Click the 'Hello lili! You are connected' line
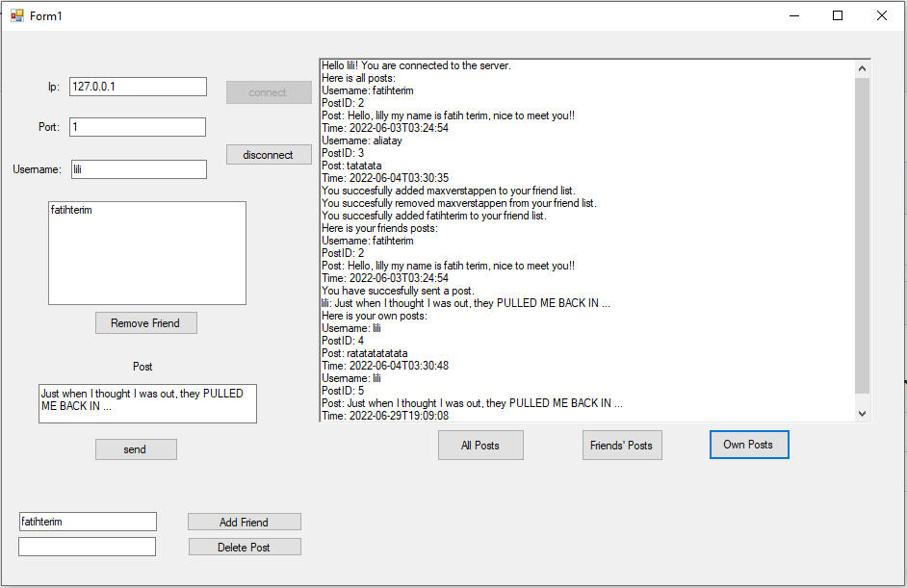The image size is (907, 588). [x=417, y=65]
